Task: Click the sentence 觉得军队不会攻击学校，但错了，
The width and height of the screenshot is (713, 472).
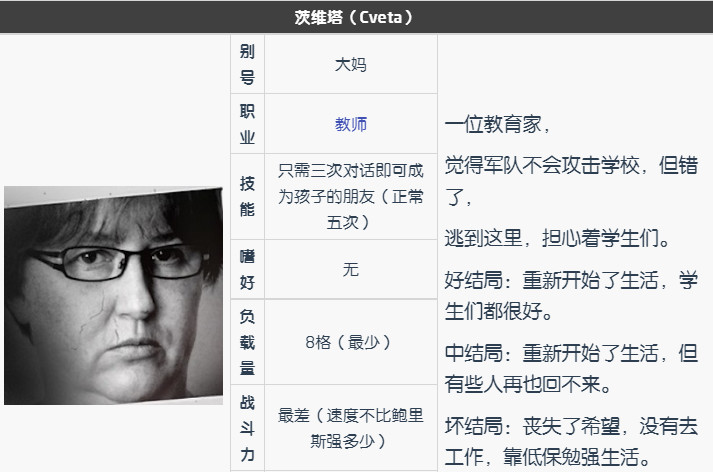Action: pos(571,181)
